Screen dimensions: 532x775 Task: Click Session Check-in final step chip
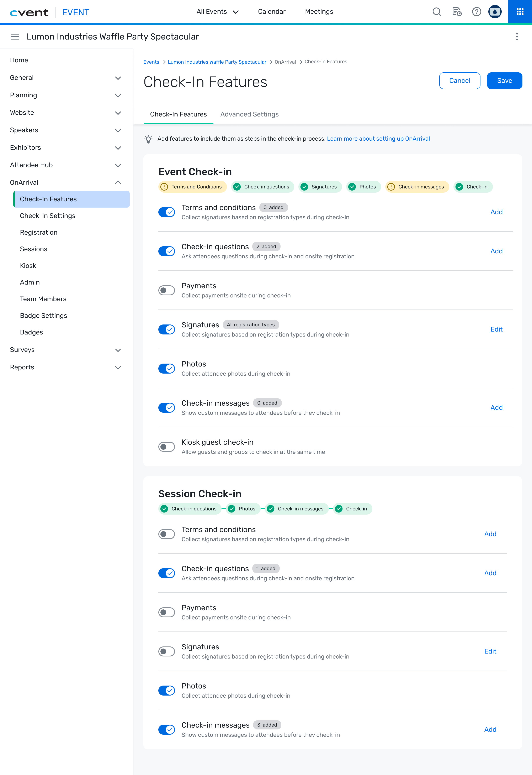coord(353,509)
